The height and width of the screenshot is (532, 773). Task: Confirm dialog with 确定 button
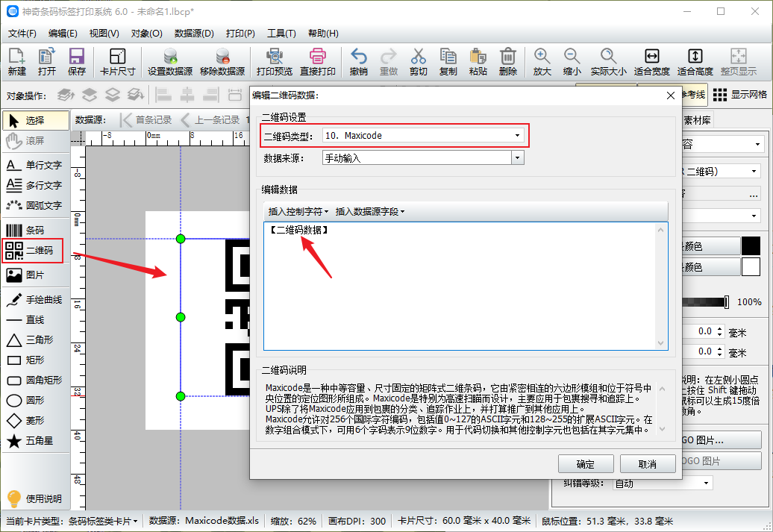[586, 464]
